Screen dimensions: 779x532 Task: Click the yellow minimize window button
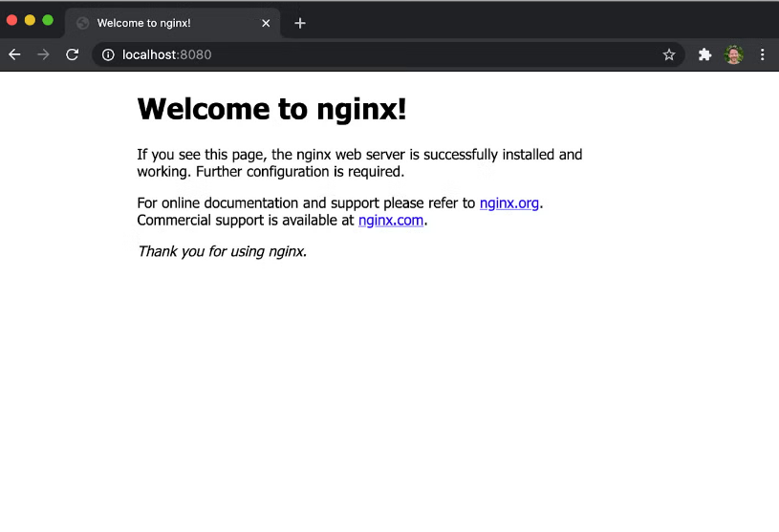coord(30,20)
